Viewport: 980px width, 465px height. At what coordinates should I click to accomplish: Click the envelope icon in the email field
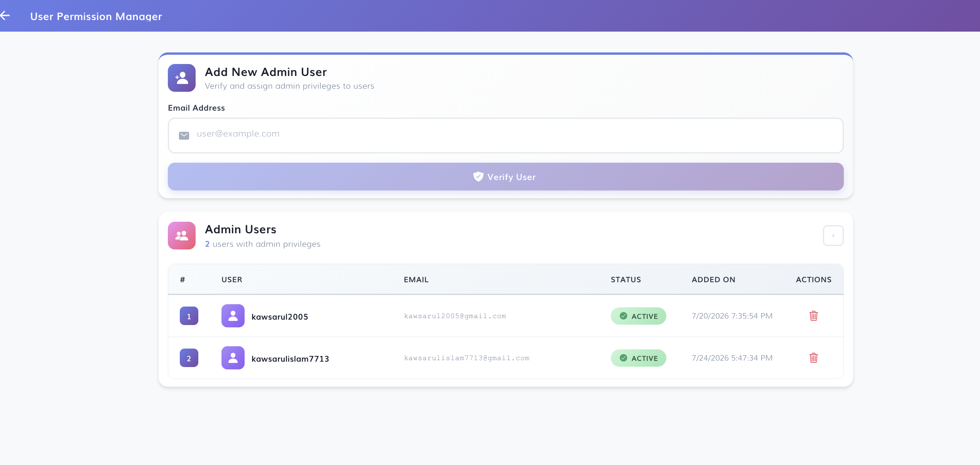(x=184, y=135)
